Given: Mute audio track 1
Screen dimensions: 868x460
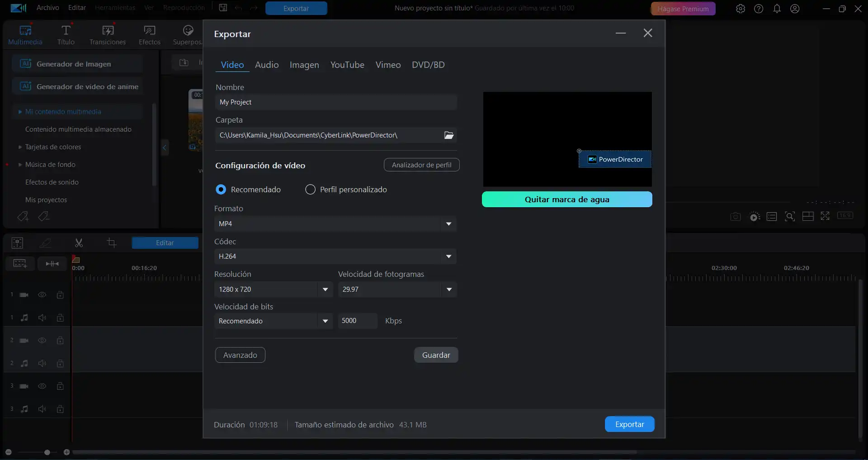Looking at the screenshot, I should click(x=42, y=318).
